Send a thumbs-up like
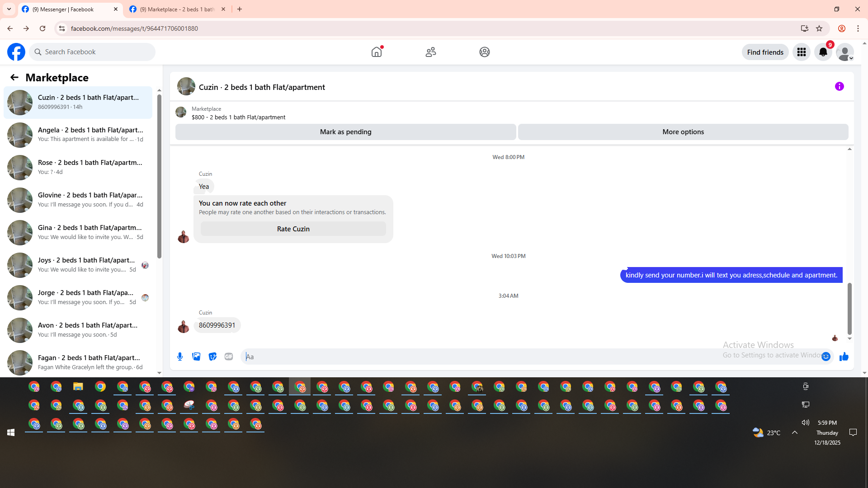 [x=844, y=357]
